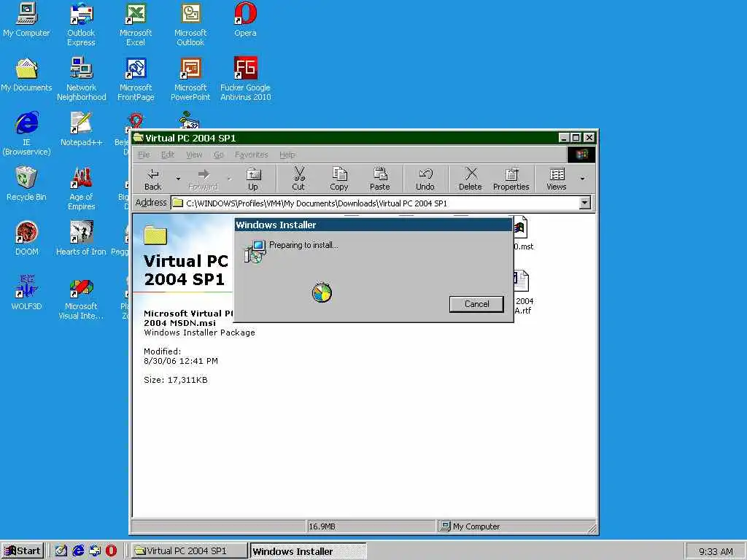
Task: Go Up one folder level
Action: (x=253, y=179)
